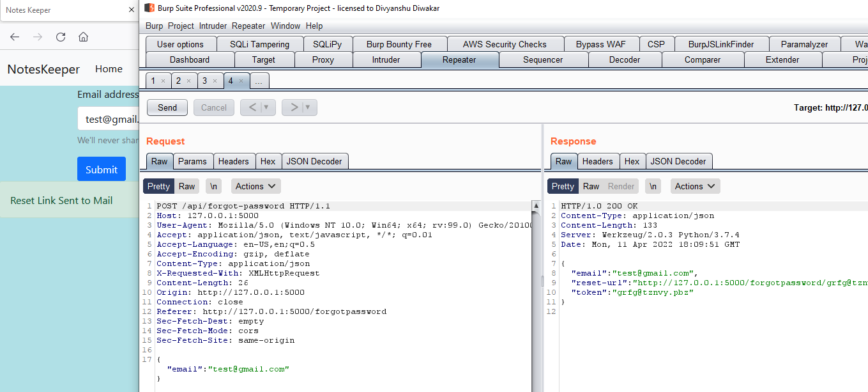This screenshot has height=392, width=868.
Task: Switch to the SQLi Tampering tab
Action: [x=260, y=44]
